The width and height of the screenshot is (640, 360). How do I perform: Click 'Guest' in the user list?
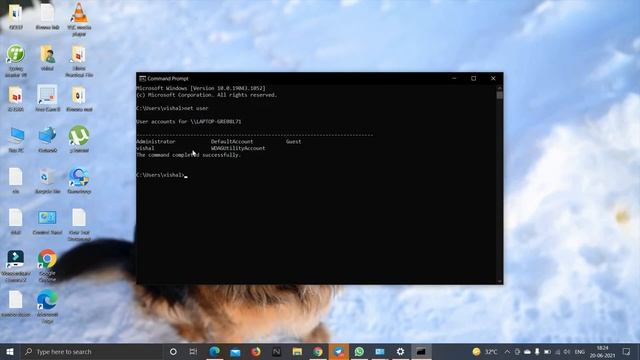click(x=293, y=142)
